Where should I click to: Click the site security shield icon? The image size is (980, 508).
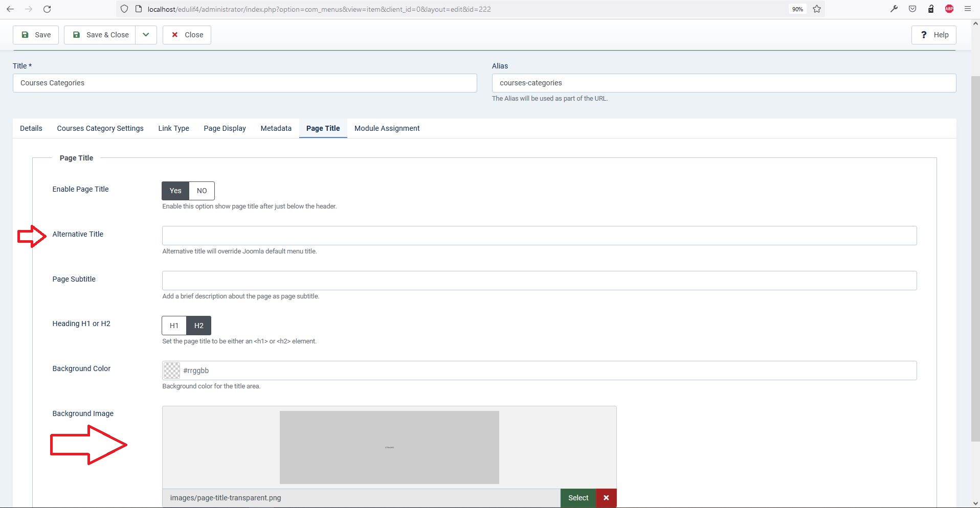(x=124, y=9)
